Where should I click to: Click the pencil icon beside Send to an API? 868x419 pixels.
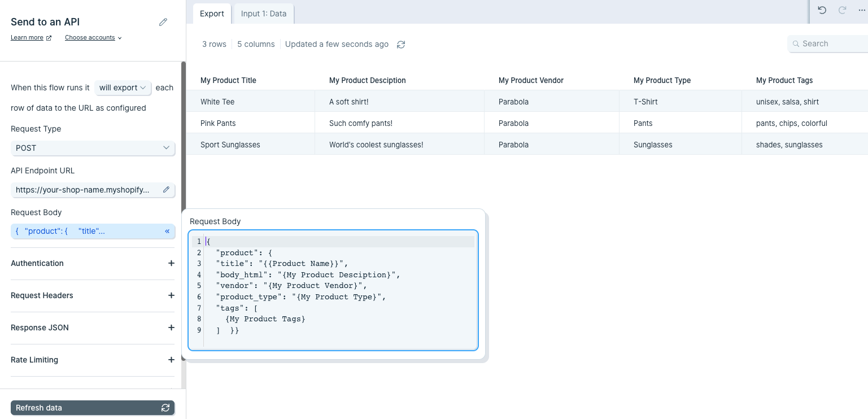[x=163, y=22]
